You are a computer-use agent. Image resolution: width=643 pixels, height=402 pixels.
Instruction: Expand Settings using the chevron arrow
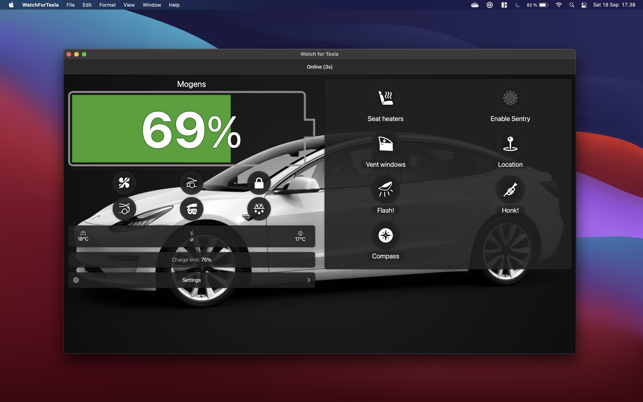(x=309, y=280)
